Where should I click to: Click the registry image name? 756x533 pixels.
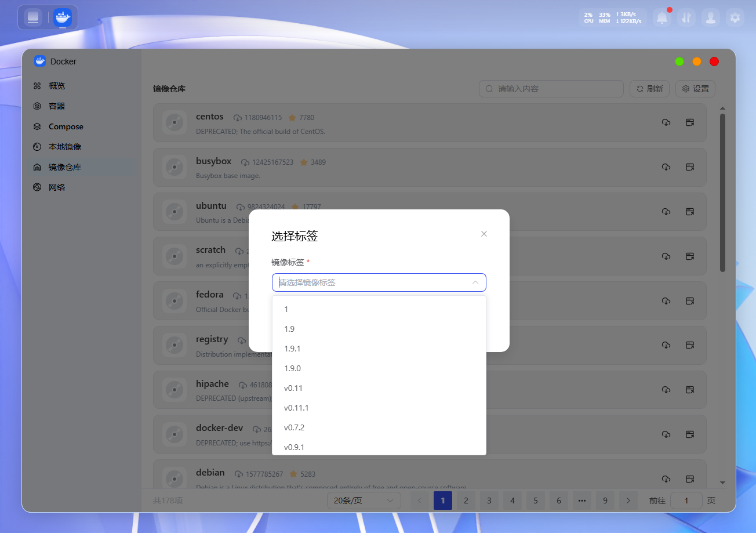pos(212,339)
